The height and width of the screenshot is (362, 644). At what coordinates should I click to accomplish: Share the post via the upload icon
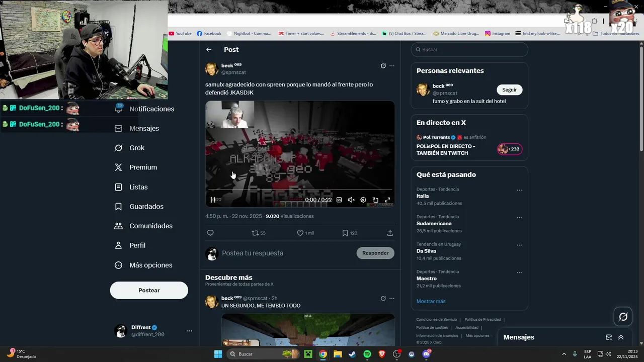point(390,233)
